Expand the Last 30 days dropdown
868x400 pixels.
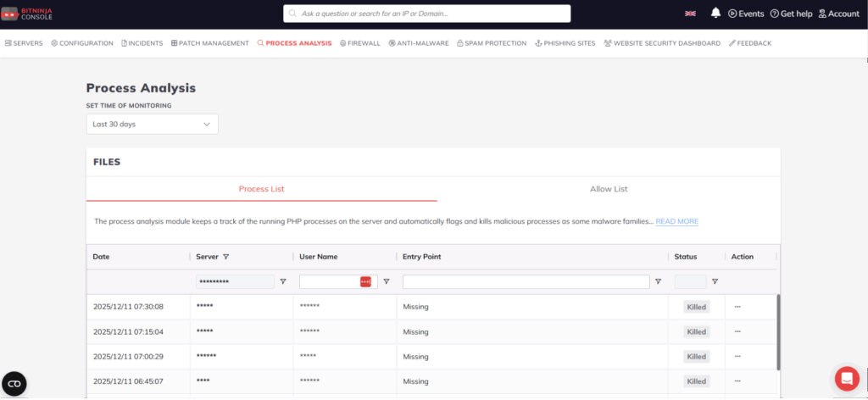pyautogui.click(x=153, y=124)
